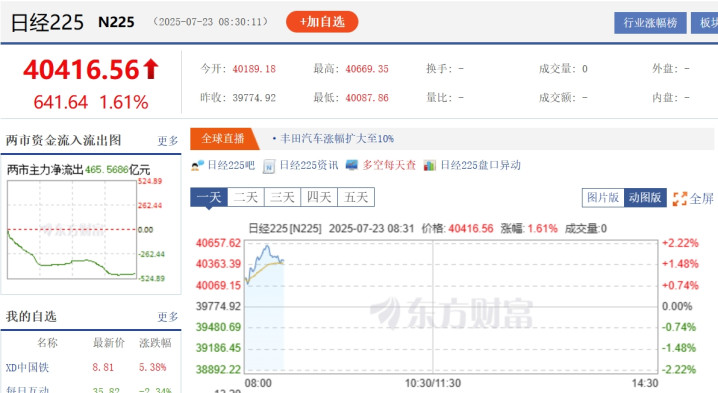Click the 全球直播 label
Screen dimensions: 718x393
(x=223, y=139)
